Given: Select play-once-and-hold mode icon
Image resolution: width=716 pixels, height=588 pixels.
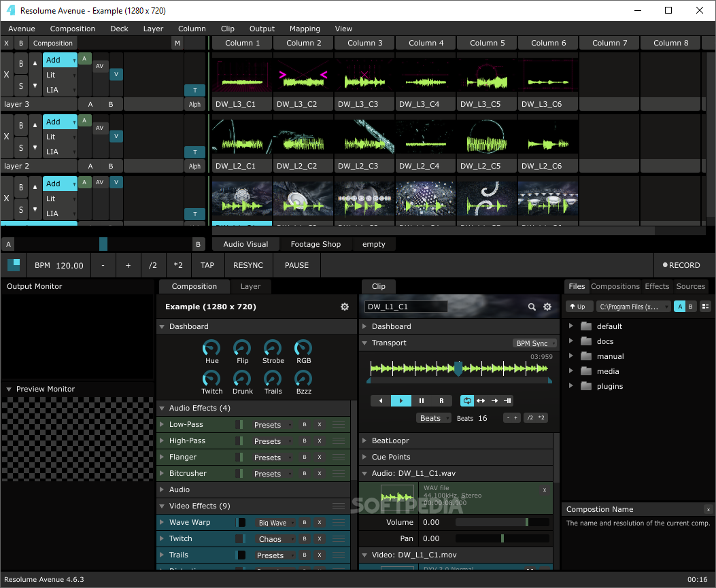Looking at the screenshot, I should tap(507, 401).
